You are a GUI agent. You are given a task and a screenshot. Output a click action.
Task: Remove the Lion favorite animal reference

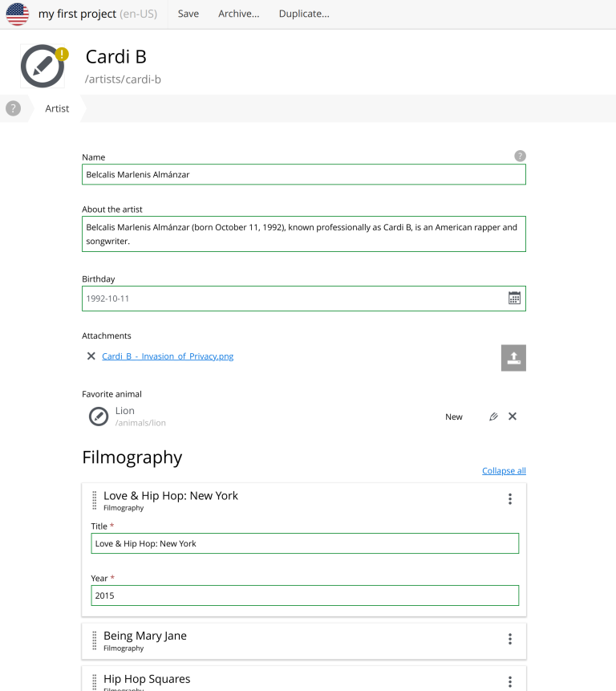tap(513, 416)
